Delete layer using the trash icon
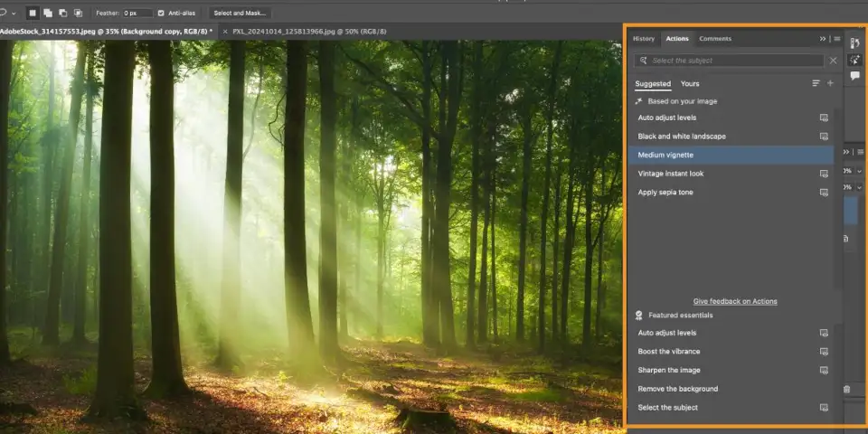The width and height of the screenshot is (868, 434). [x=847, y=389]
